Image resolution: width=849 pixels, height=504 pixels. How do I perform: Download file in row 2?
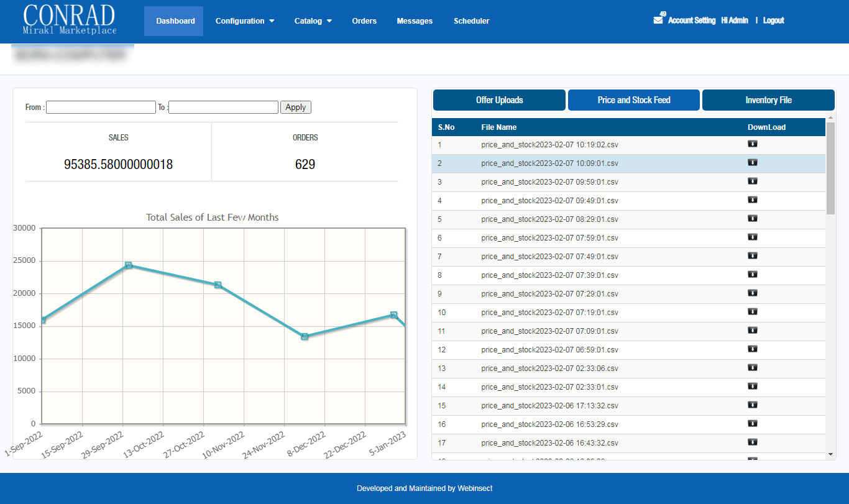[x=752, y=163]
